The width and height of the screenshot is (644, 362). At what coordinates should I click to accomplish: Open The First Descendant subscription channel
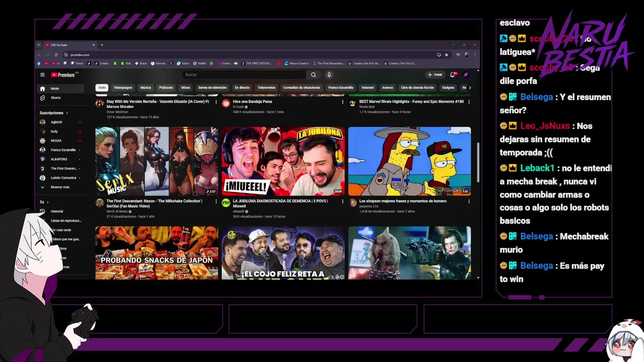61,168
